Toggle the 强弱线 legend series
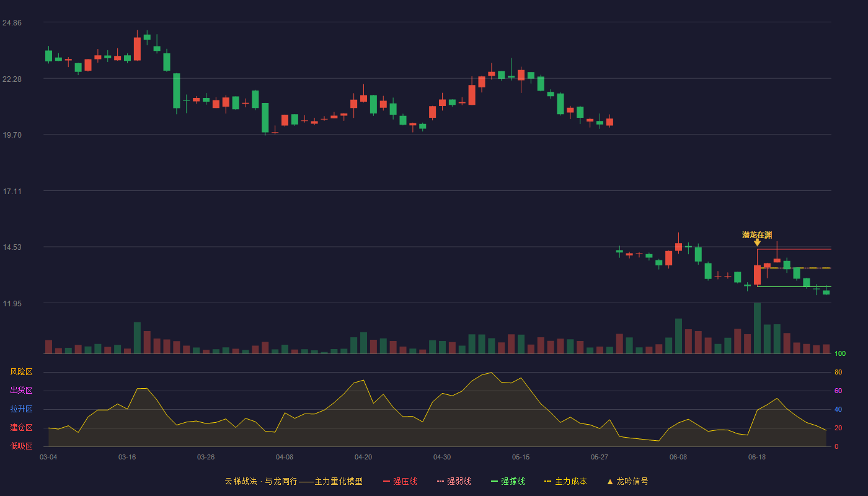868x496 pixels. [x=454, y=481]
